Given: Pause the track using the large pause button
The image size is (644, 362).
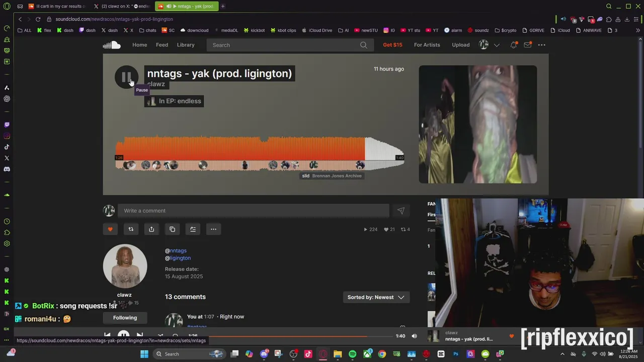Looking at the screenshot, I should [x=126, y=77].
